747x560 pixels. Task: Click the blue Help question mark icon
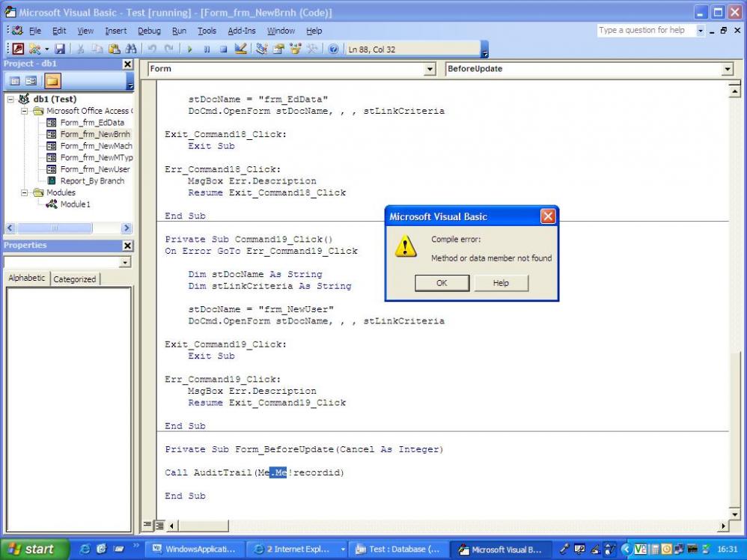[x=334, y=49]
